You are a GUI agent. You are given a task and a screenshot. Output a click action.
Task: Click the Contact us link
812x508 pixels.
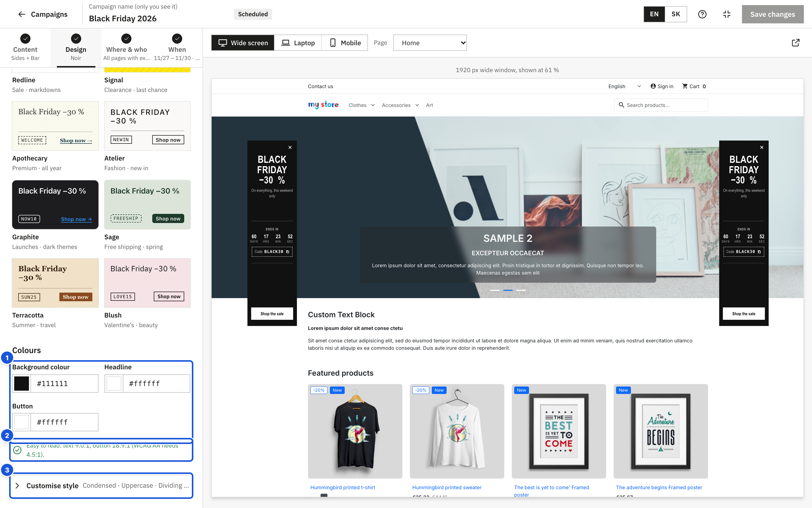pyautogui.click(x=320, y=86)
